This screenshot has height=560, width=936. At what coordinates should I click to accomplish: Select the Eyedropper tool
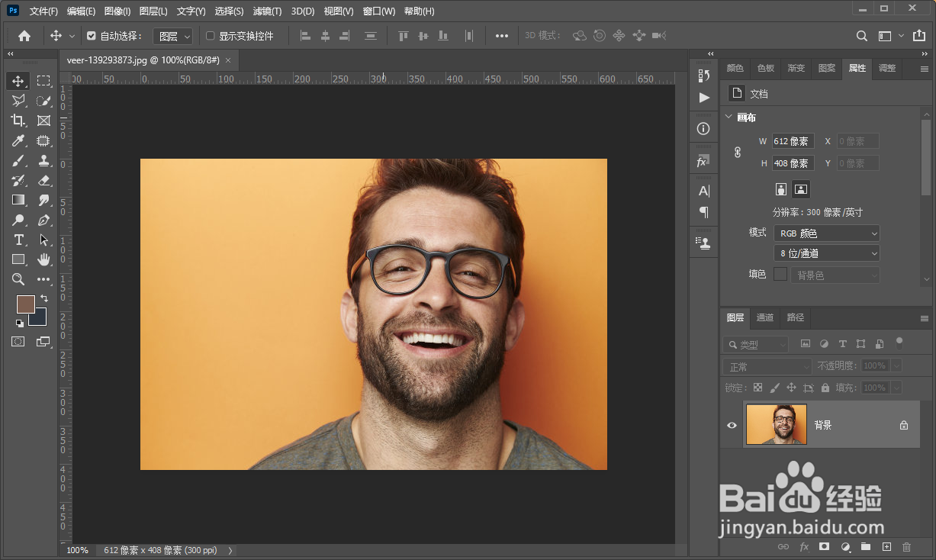coord(18,140)
